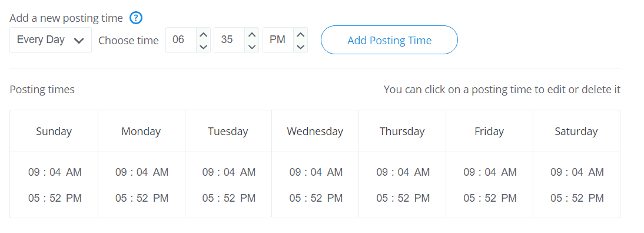Select Saturday 09:04 AM posting time
Image resolution: width=644 pixels, height=233 pixels.
point(577,172)
